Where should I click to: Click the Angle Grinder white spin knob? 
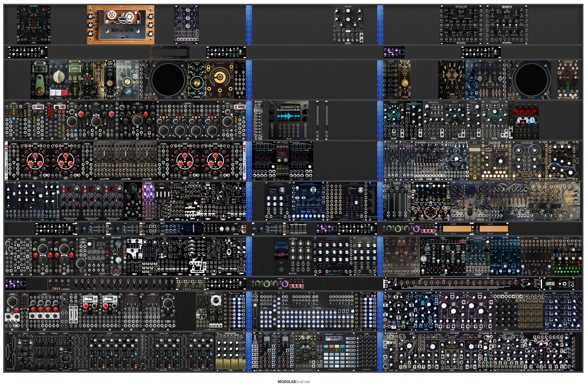click(x=216, y=301)
